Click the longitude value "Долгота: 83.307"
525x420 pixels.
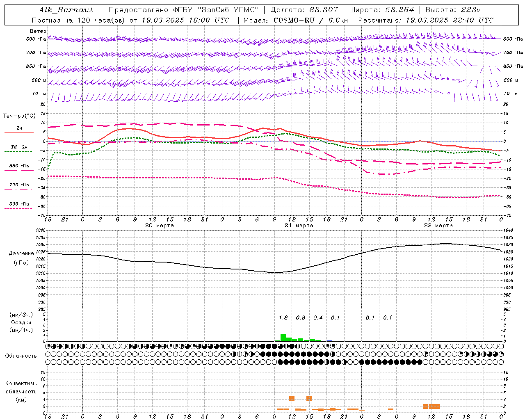pos(304,10)
